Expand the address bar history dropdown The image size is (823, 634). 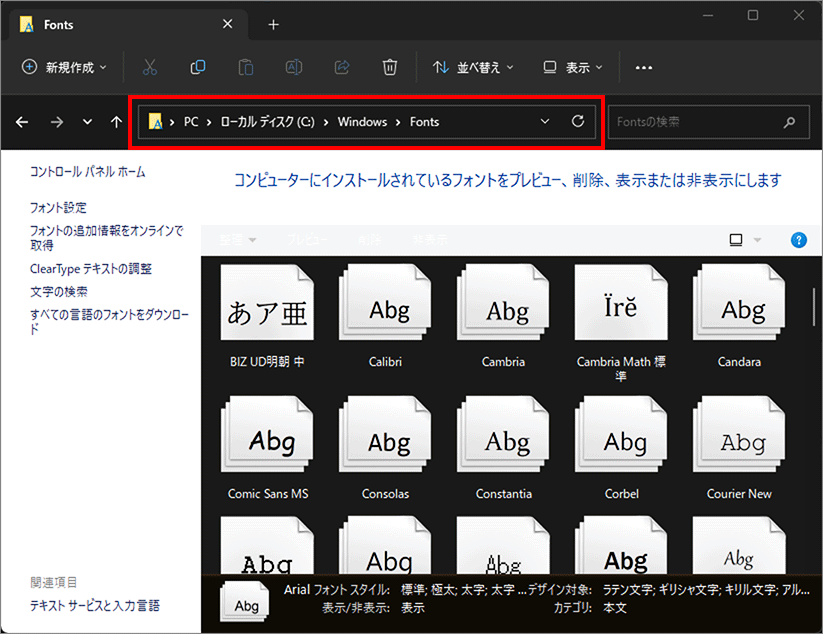(x=545, y=121)
